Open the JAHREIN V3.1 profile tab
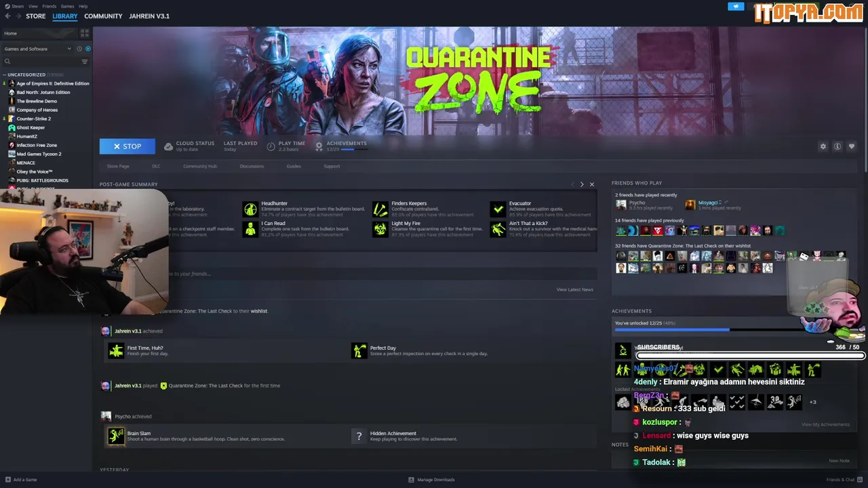Viewport: 868px width, 488px height. (149, 16)
